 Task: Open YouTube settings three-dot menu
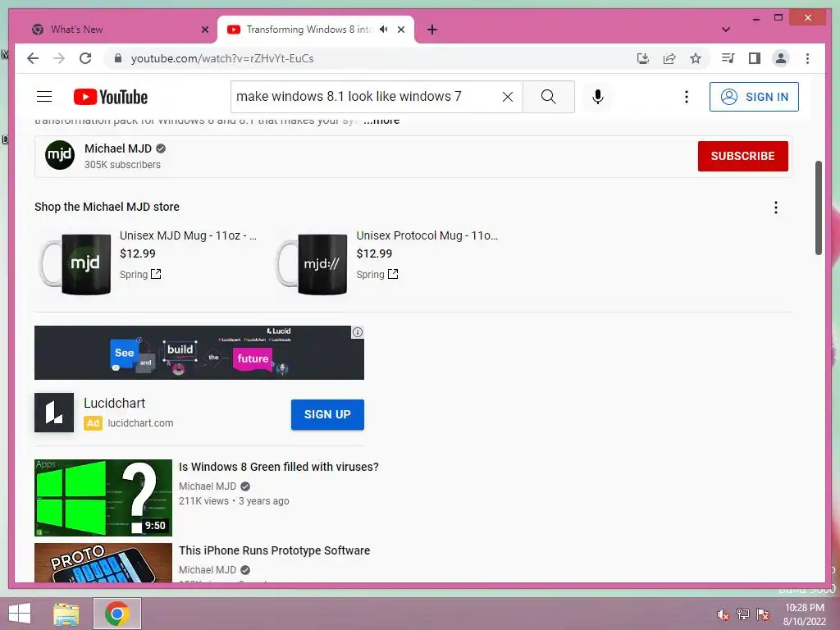click(x=687, y=97)
